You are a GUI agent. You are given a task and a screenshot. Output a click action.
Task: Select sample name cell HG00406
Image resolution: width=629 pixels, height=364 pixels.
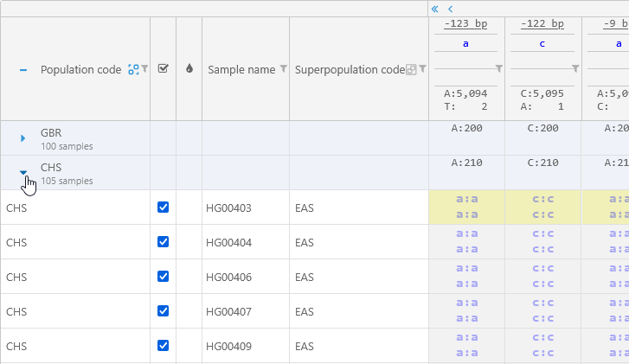point(246,277)
